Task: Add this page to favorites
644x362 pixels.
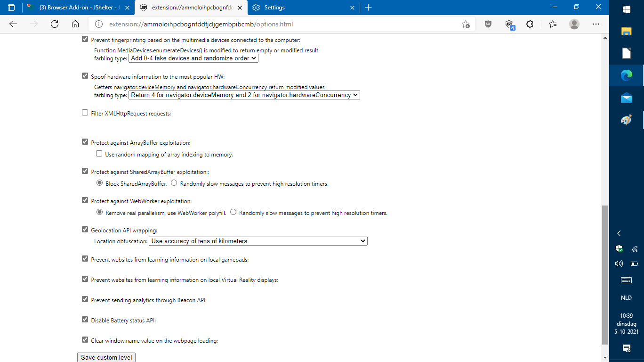Action: tap(466, 24)
